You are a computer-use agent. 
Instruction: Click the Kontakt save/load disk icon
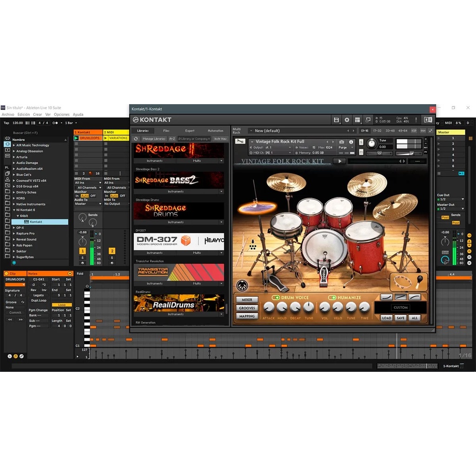coord(336,120)
